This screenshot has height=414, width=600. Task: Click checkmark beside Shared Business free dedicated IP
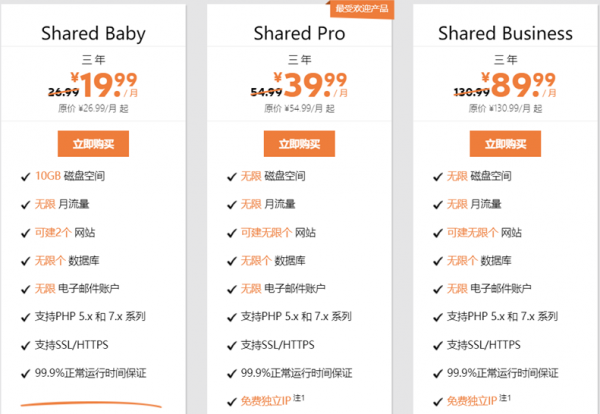(x=438, y=402)
